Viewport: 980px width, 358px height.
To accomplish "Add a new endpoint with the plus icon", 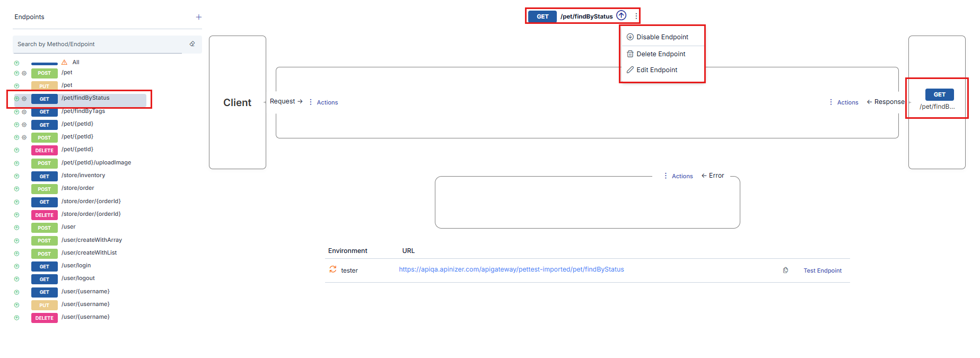I will tap(199, 17).
